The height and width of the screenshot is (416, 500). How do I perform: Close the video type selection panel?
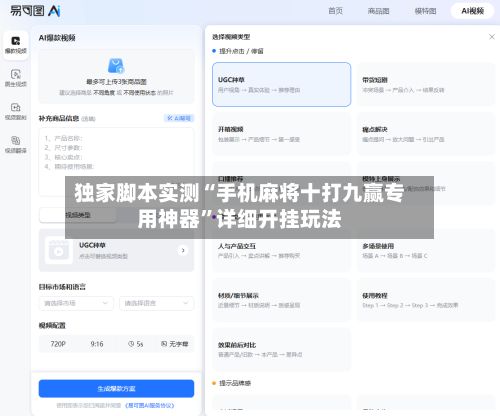point(492,37)
